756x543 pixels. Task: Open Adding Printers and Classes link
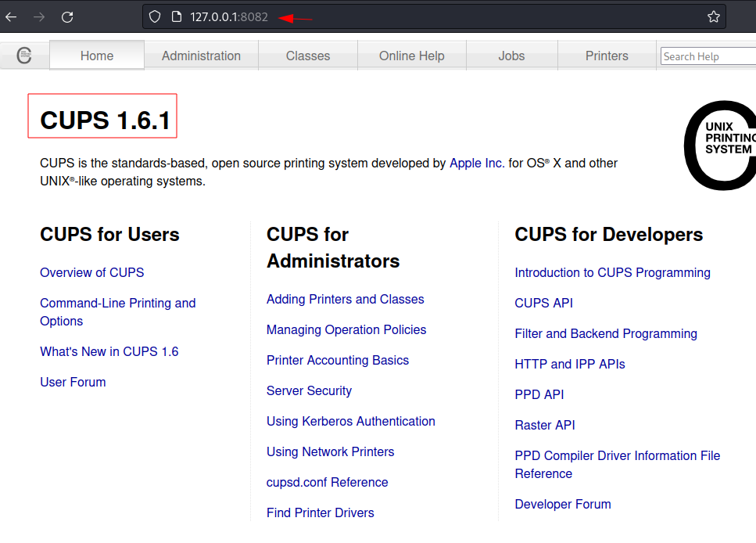[346, 299]
